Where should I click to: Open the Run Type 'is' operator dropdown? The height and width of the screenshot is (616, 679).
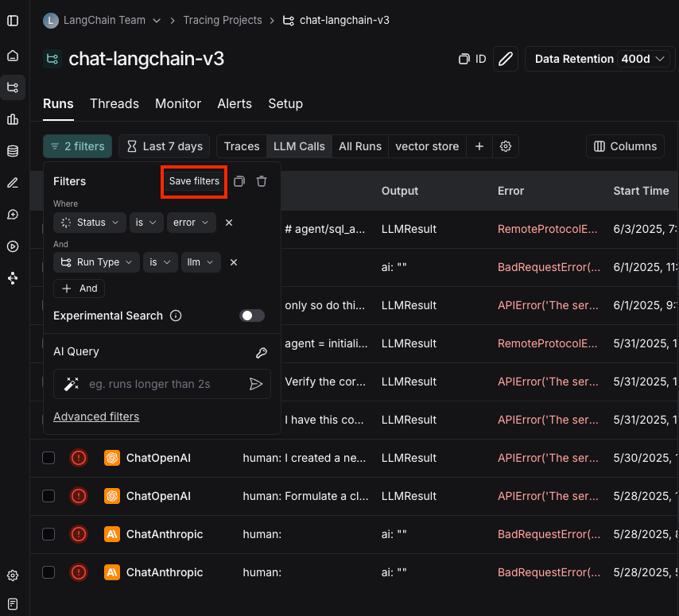click(x=161, y=262)
